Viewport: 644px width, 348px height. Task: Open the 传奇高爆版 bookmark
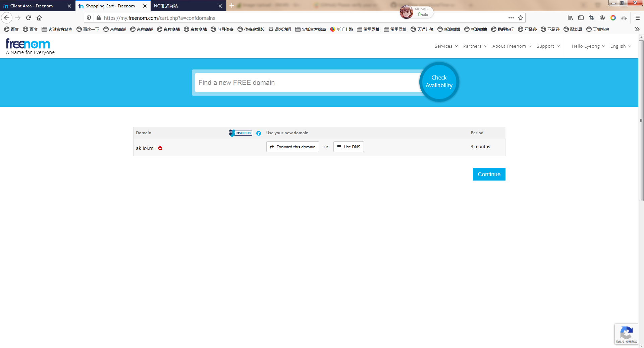point(251,29)
